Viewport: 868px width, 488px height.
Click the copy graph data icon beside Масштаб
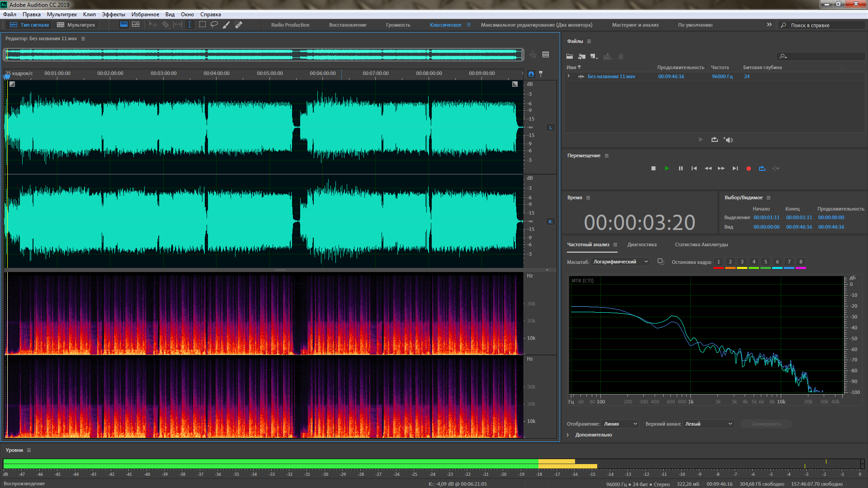(x=660, y=262)
